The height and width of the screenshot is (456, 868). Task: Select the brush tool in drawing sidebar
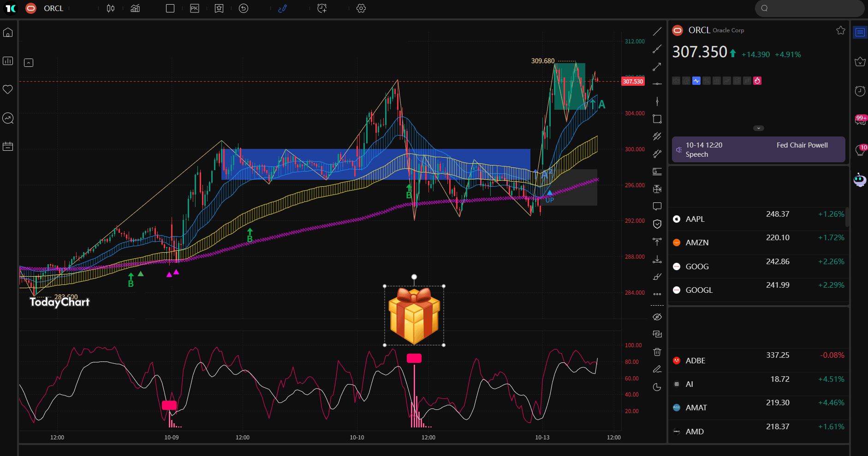(x=657, y=276)
